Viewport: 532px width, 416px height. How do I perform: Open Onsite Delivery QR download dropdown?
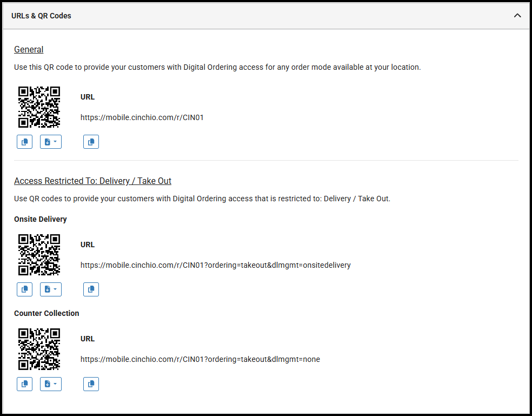click(x=51, y=289)
